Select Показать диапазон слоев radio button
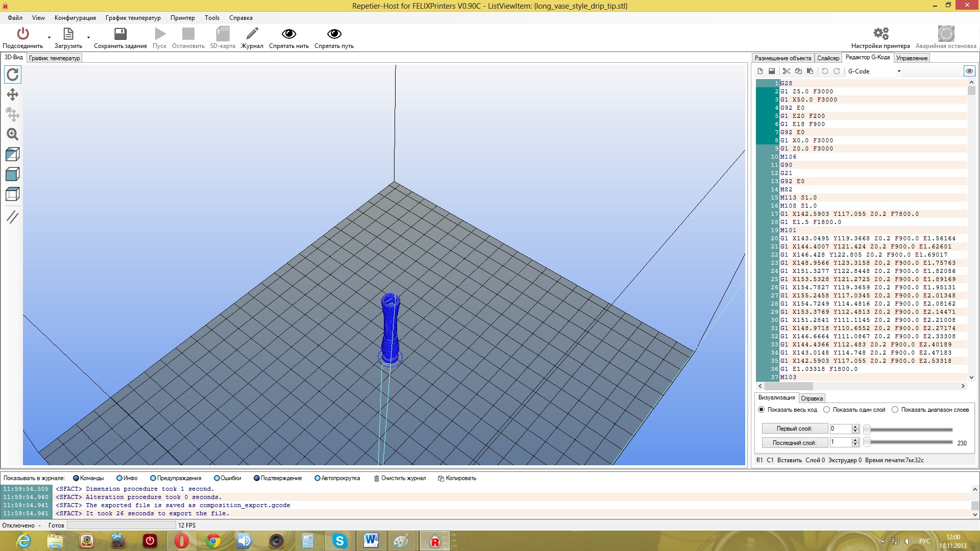Screen dimensions: 980x551 (895, 410)
